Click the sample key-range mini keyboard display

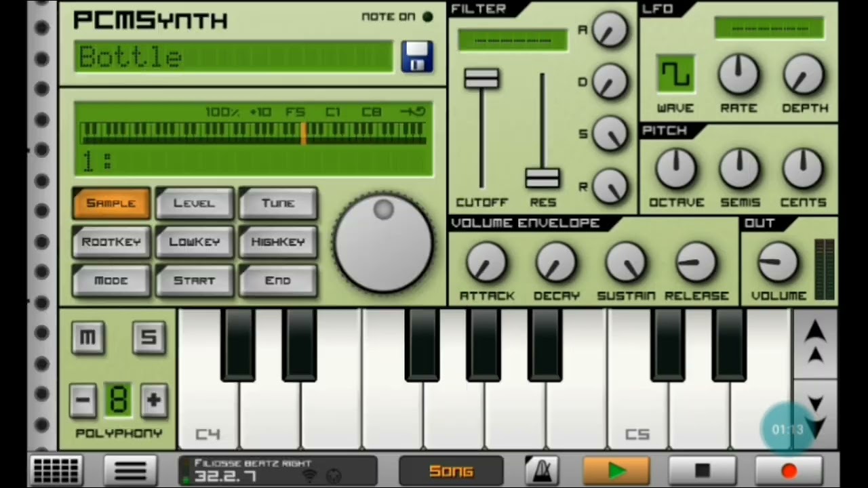[x=253, y=133]
